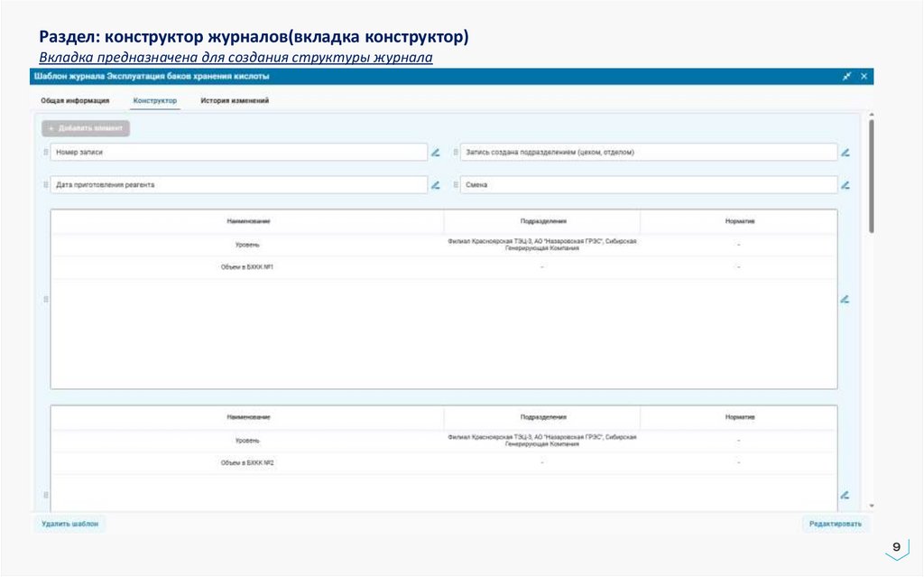
Task: Click the Дата приготовления реагента field
Action: 238,185
